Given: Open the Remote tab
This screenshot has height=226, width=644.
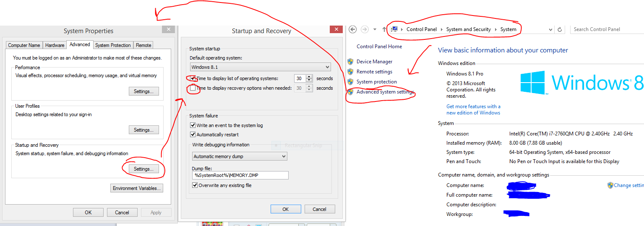Looking at the screenshot, I should (x=143, y=45).
